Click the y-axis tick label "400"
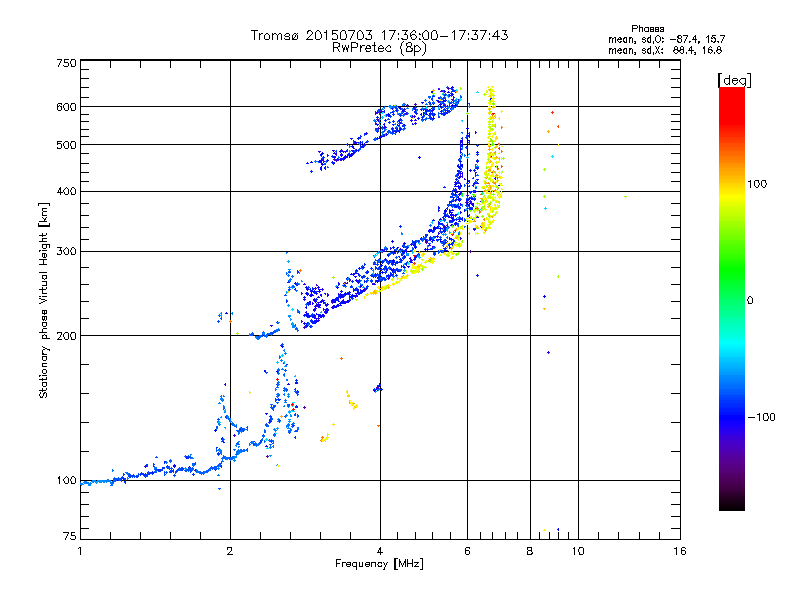 point(66,192)
